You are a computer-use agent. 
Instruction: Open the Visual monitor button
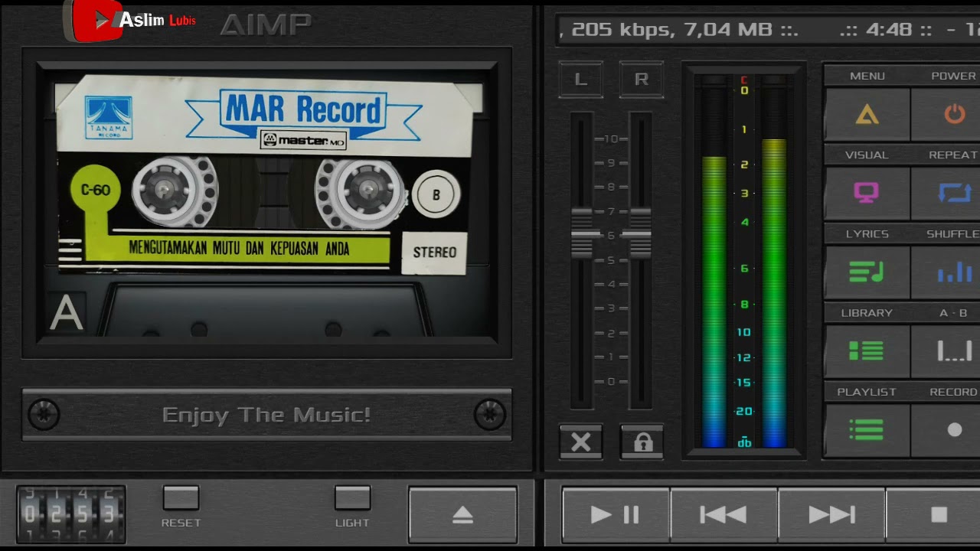(x=867, y=193)
